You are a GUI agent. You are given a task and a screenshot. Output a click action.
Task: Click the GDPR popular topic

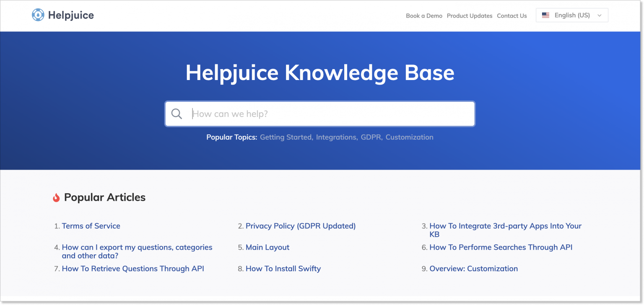371,137
